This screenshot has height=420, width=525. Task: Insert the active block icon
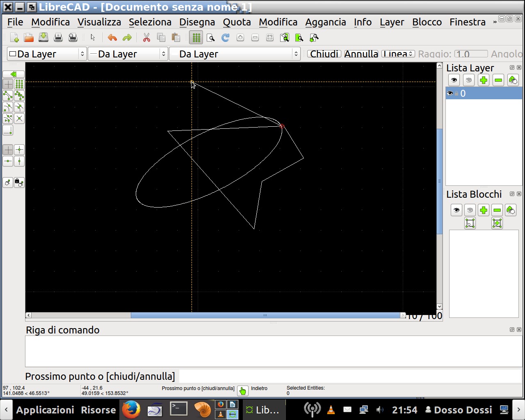497,223
